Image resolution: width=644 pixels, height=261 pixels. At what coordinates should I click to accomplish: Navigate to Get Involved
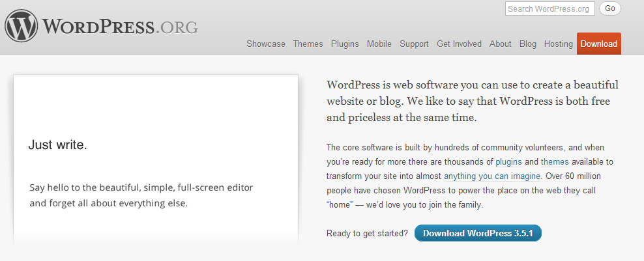pyautogui.click(x=459, y=44)
